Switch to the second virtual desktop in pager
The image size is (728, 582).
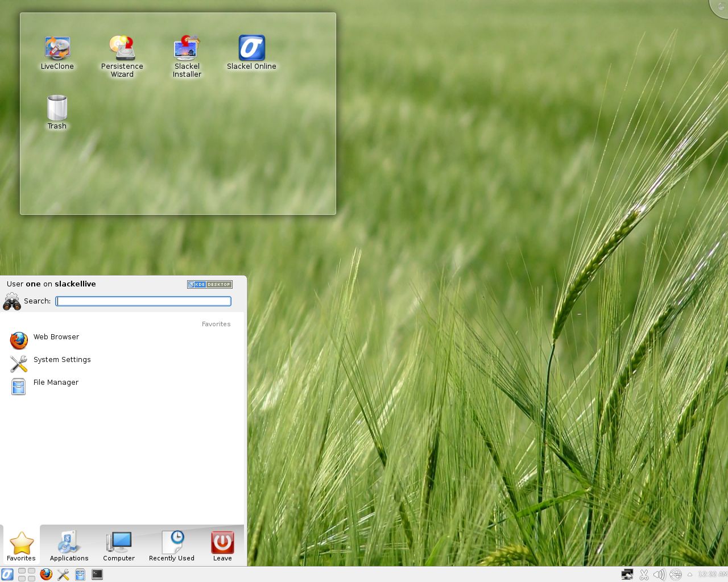tap(31, 571)
